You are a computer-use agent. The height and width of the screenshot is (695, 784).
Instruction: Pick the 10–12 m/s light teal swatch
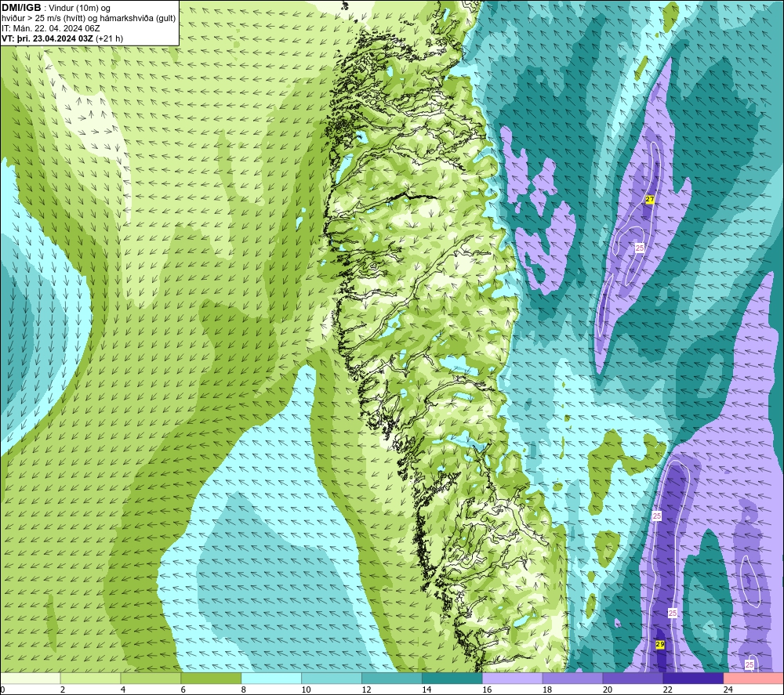(x=332, y=678)
